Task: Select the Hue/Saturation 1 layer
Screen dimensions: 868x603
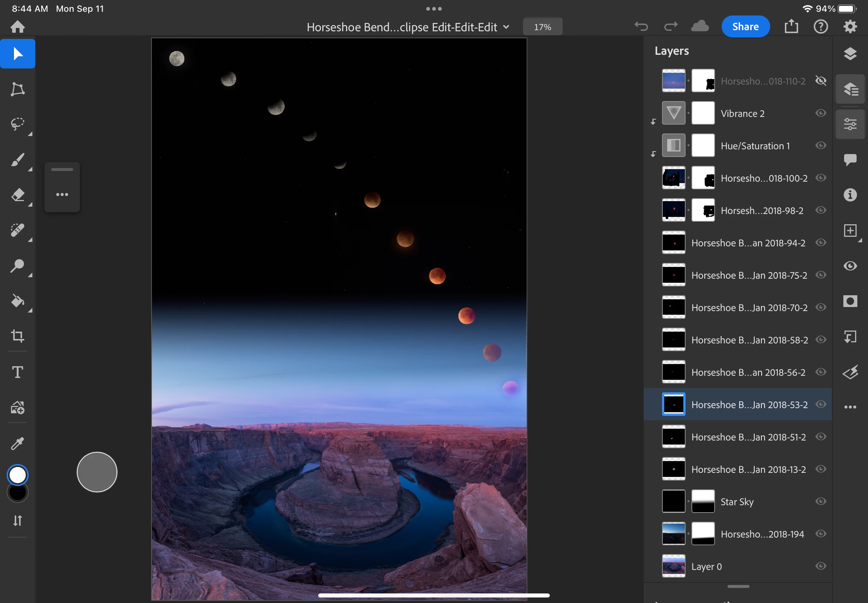Action: coord(755,146)
